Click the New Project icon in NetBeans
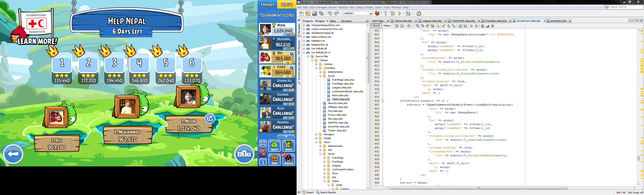The width and height of the screenshot is (644, 195). [308, 13]
